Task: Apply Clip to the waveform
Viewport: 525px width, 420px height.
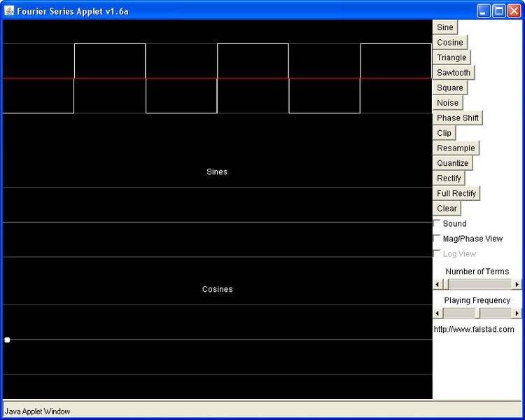Action: click(444, 132)
